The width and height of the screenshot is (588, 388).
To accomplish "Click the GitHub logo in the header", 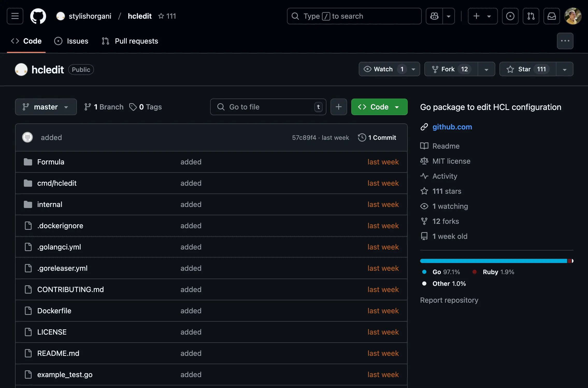I will 38,16.
